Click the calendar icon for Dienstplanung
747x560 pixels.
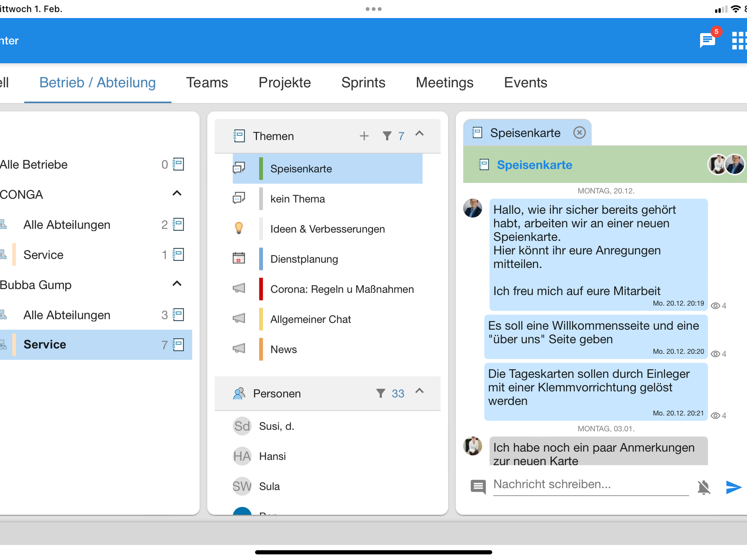[239, 258]
